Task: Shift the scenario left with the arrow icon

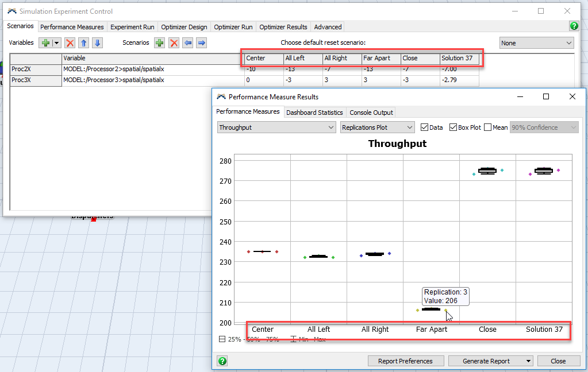Action: [x=187, y=43]
